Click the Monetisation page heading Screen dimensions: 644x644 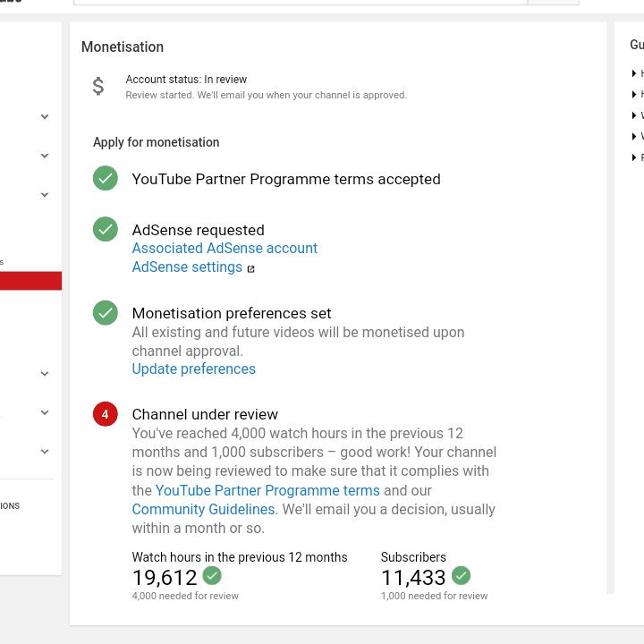click(123, 47)
